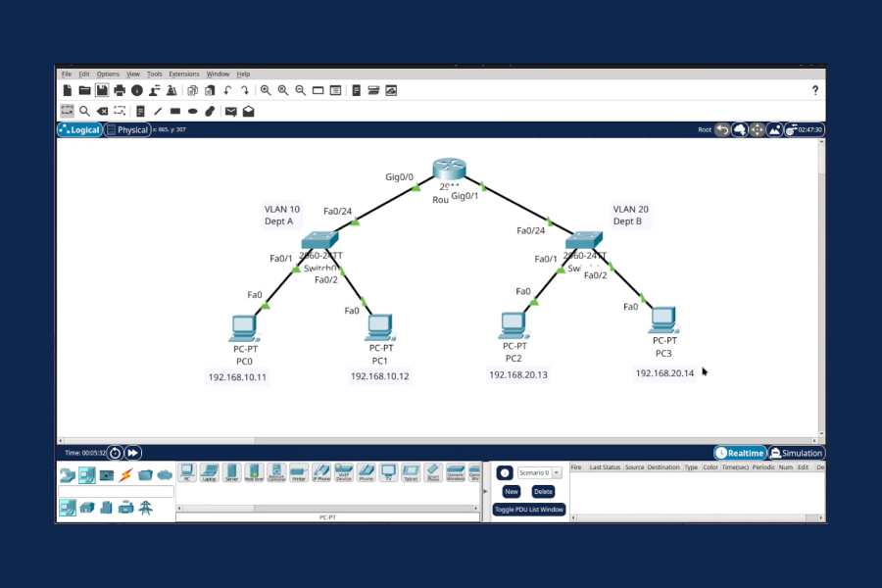
Task: Open the Extensions menu
Action: click(x=183, y=73)
